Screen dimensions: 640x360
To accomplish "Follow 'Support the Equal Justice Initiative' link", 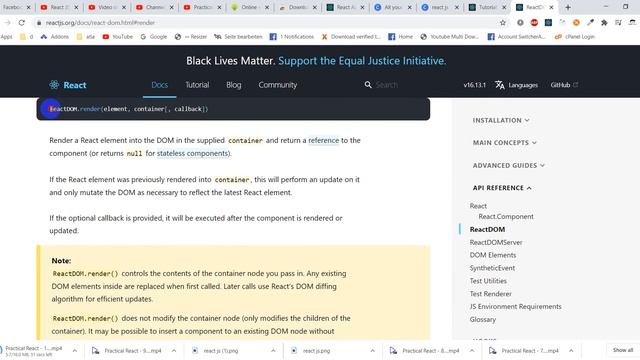I will pyautogui.click(x=362, y=61).
